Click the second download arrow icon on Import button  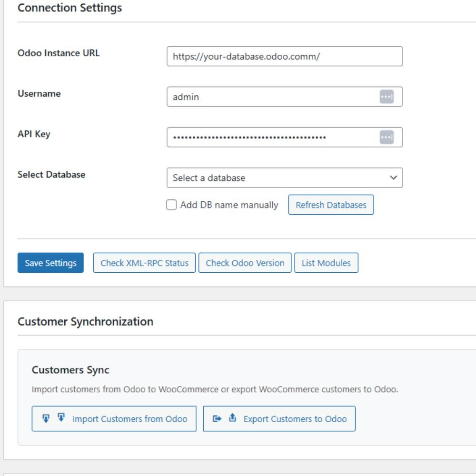pyautogui.click(x=61, y=418)
